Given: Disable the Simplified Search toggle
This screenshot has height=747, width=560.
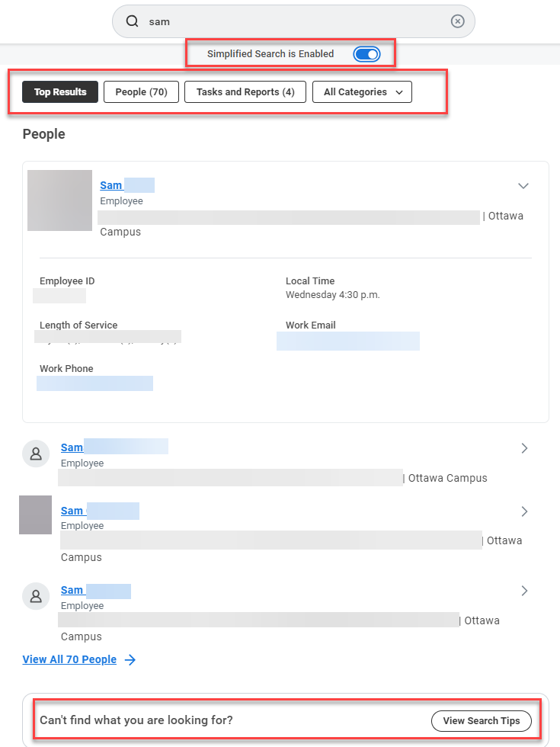Looking at the screenshot, I should pyautogui.click(x=366, y=54).
